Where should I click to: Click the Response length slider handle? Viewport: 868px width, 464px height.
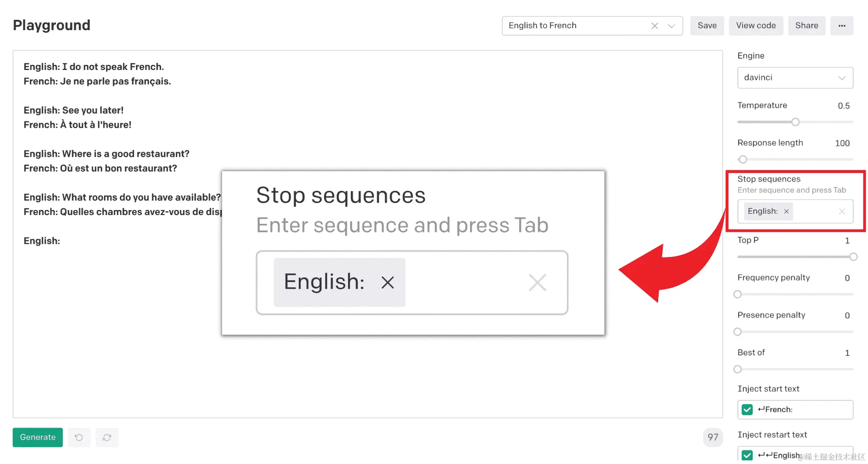tap(743, 159)
